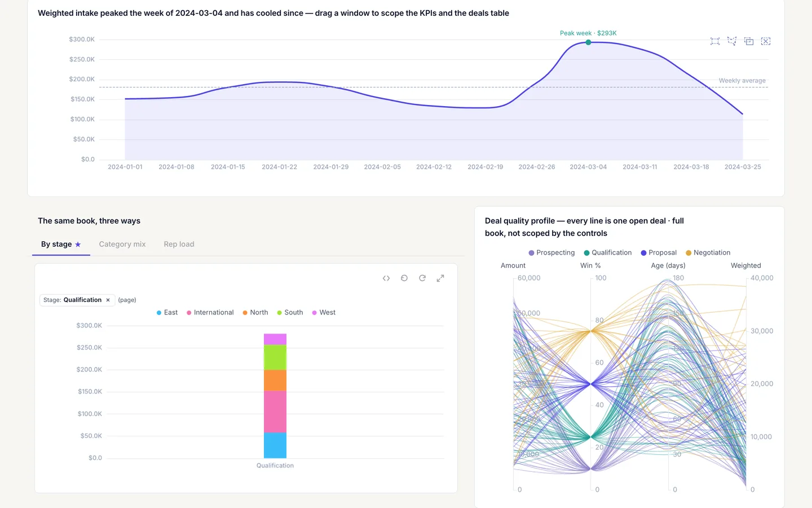Open the embed code brackets icon
812x508 pixels.
(x=386, y=278)
